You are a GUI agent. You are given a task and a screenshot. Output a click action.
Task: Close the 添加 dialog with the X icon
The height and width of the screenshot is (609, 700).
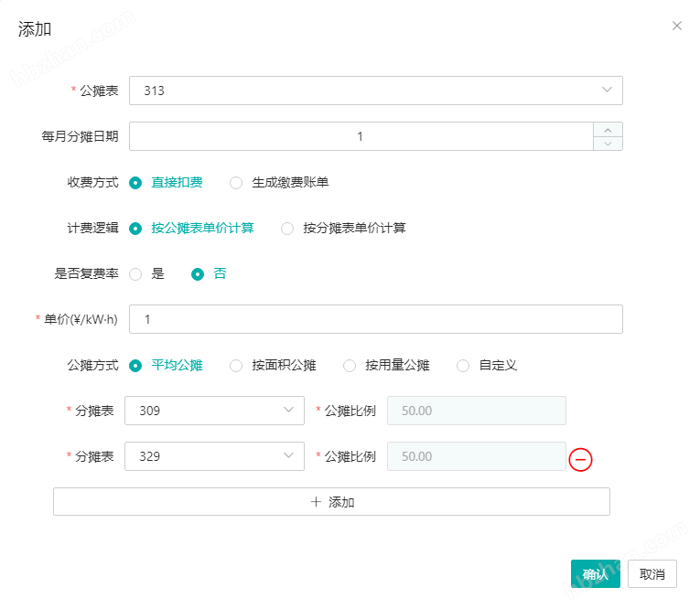[677, 26]
